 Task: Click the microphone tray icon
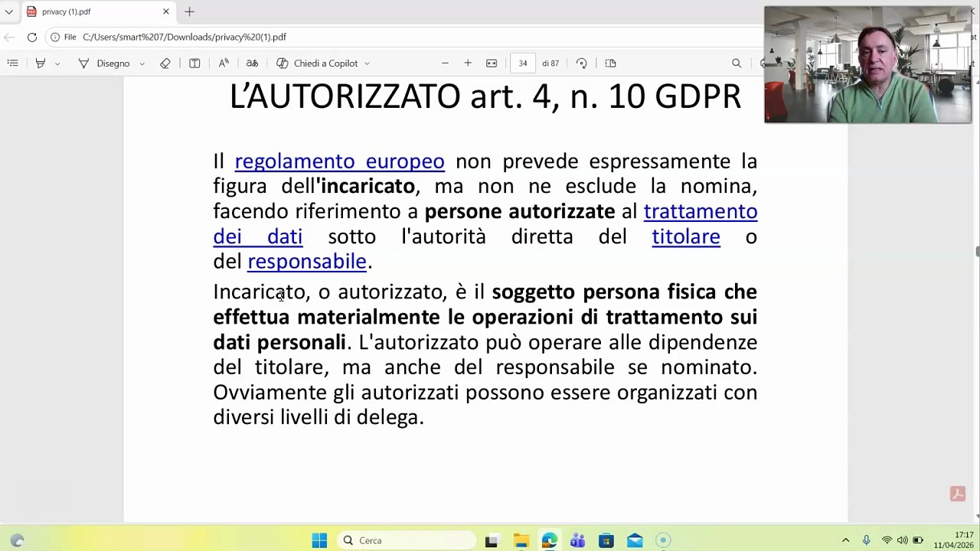pyautogui.click(x=866, y=540)
